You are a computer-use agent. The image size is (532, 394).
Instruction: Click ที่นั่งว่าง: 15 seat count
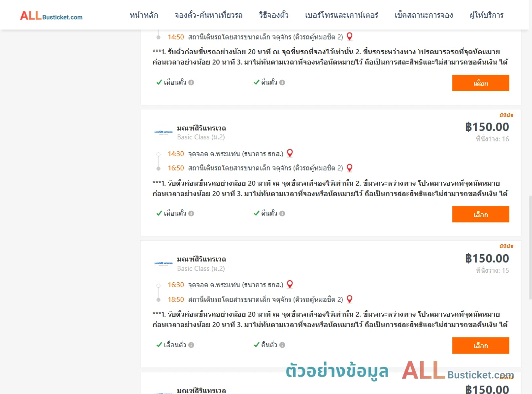[x=492, y=270]
